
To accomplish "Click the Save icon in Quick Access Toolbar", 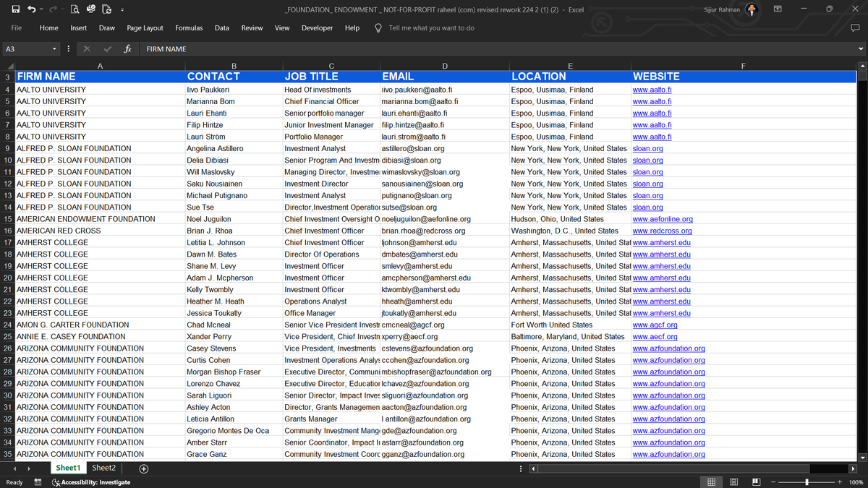I will 14,9.
